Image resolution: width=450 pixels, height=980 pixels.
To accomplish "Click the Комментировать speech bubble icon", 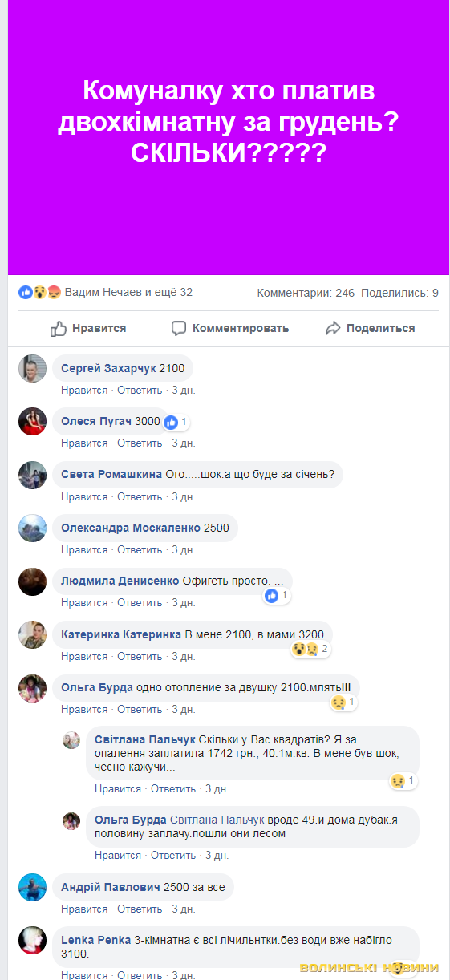I will pyautogui.click(x=179, y=328).
